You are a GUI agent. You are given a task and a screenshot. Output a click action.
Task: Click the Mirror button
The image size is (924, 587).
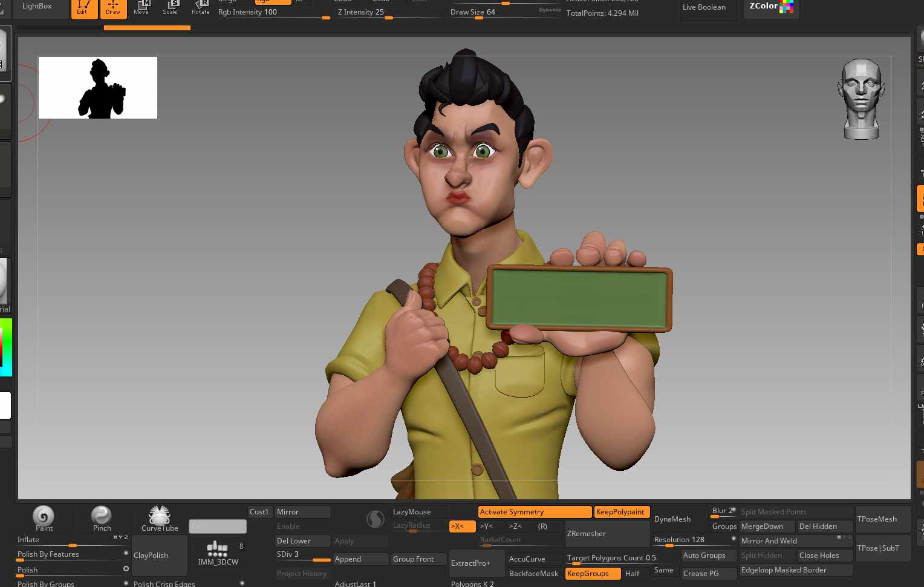(302, 512)
